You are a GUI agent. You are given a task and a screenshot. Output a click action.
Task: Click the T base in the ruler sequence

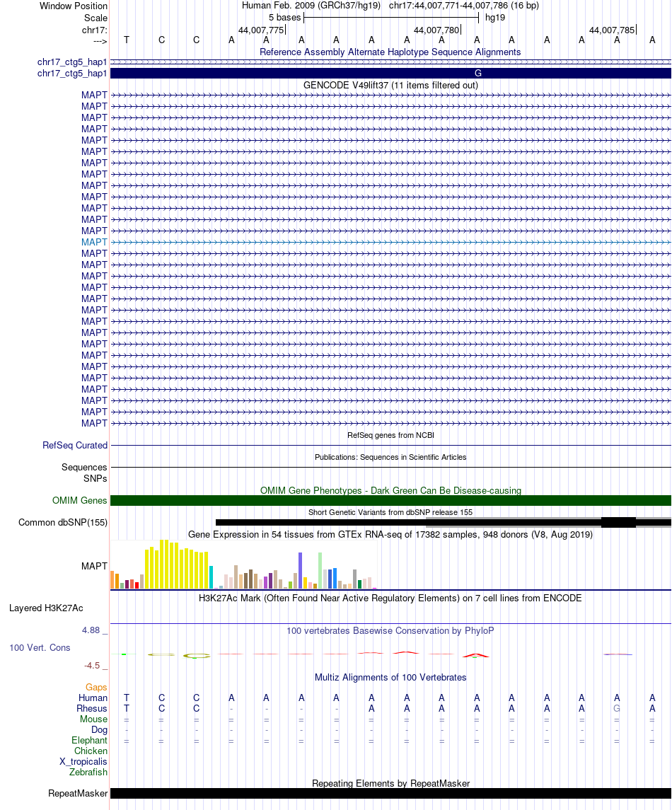127,40
